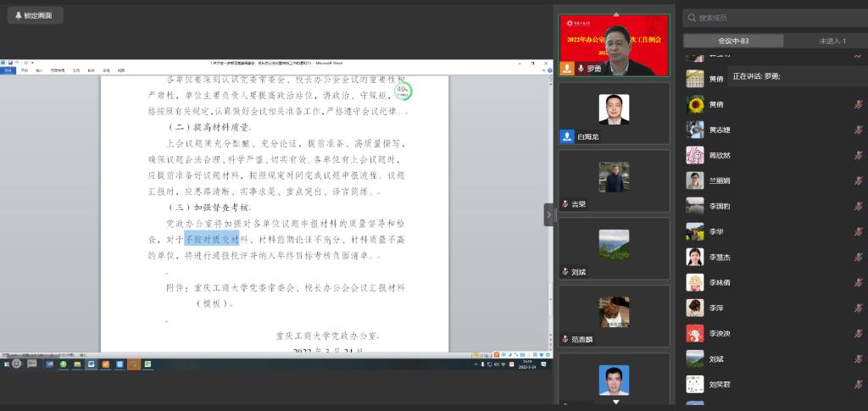
Task: Open the Windows Start menu
Action: pyautogui.click(x=4, y=364)
